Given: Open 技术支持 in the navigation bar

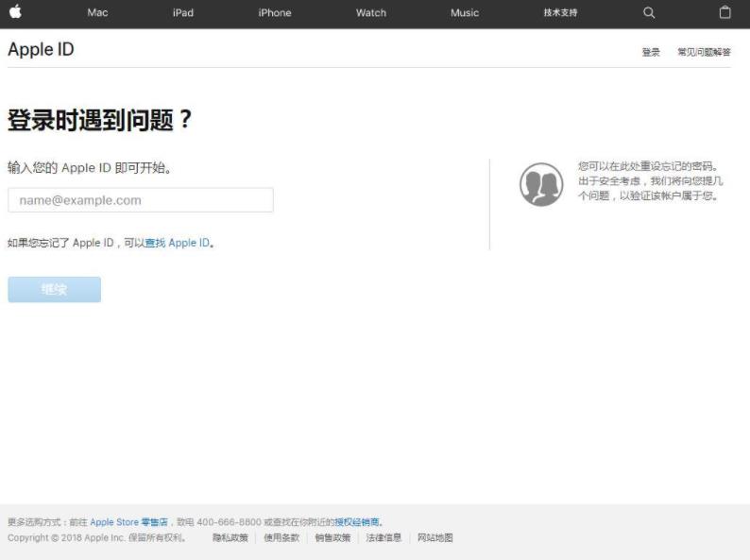Looking at the screenshot, I should coord(560,13).
